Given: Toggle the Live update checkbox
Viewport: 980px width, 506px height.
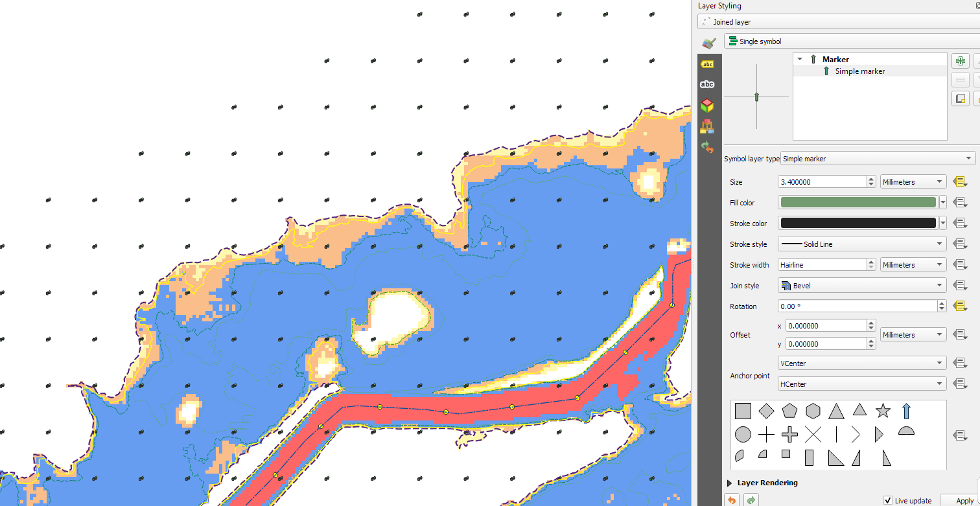Looking at the screenshot, I should point(887,500).
